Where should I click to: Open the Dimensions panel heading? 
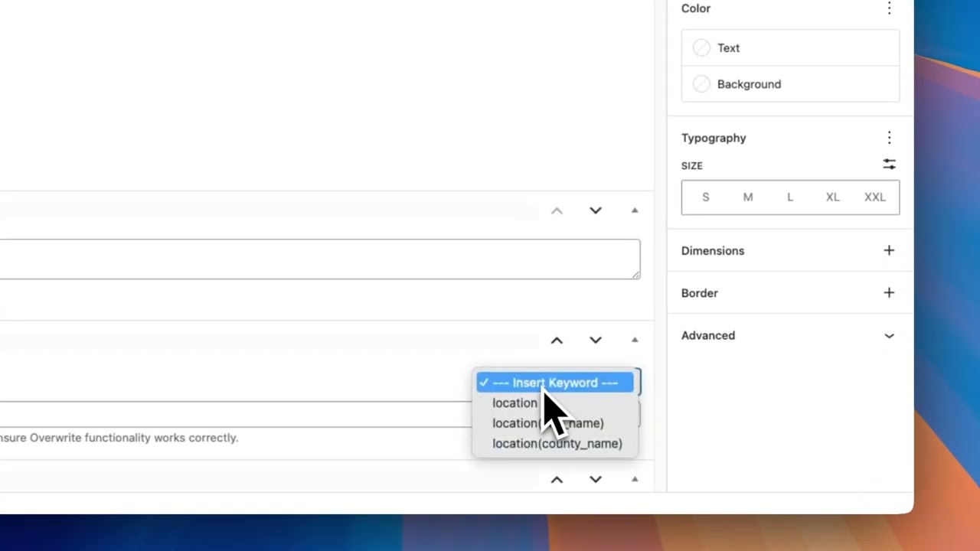click(712, 250)
